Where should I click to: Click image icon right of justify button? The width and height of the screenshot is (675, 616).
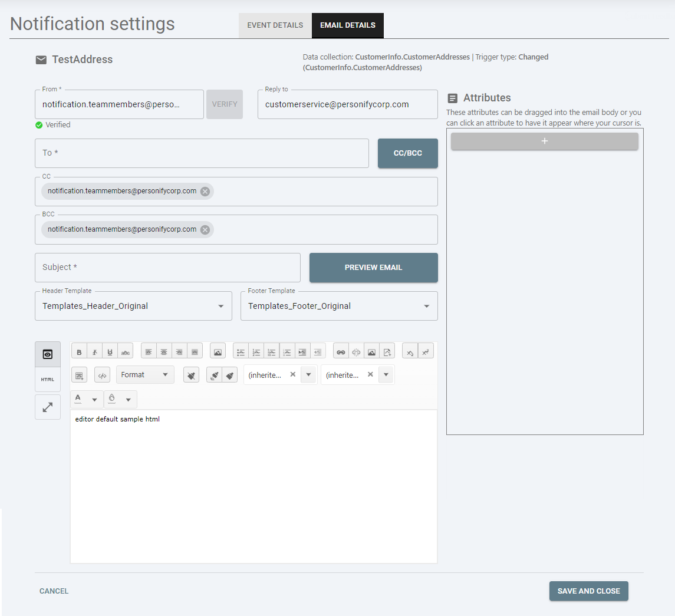point(218,352)
